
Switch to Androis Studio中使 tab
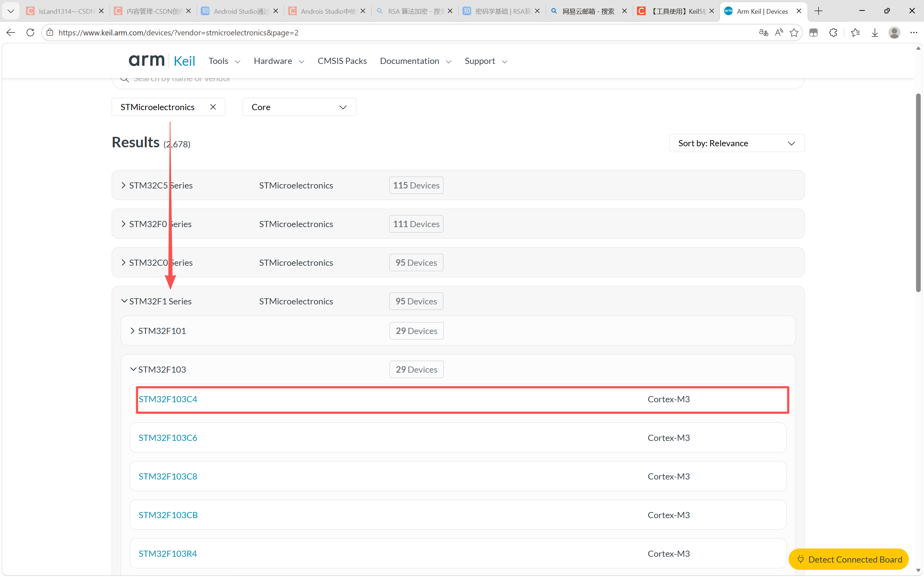coord(327,11)
